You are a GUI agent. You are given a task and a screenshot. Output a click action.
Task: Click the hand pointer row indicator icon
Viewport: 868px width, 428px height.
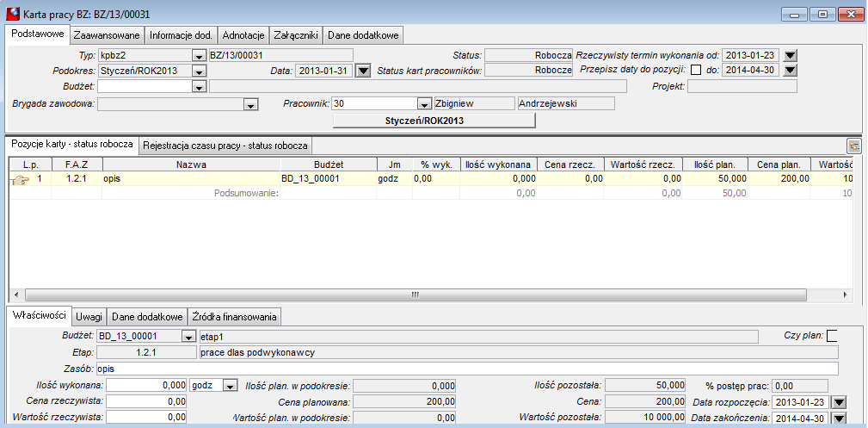click(x=20, y=179)
